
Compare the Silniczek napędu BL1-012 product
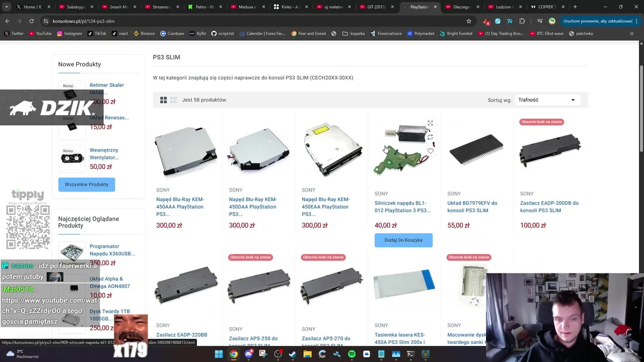[430, 137]
